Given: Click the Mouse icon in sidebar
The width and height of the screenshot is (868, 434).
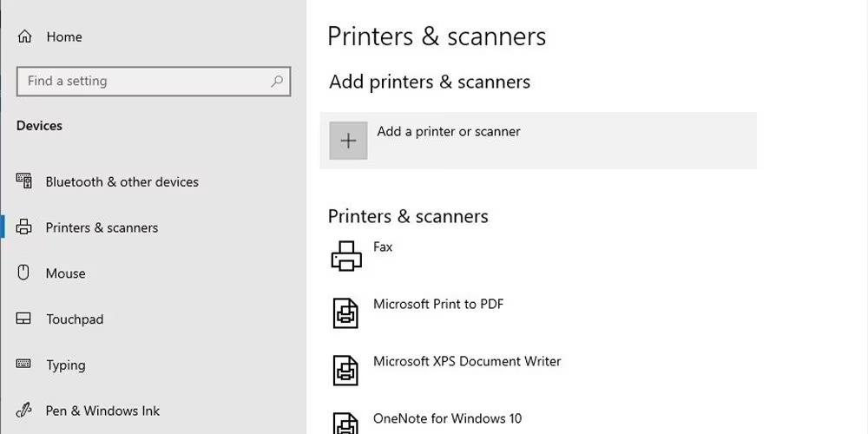Looking at the screenshot, I should pos(23,273).
